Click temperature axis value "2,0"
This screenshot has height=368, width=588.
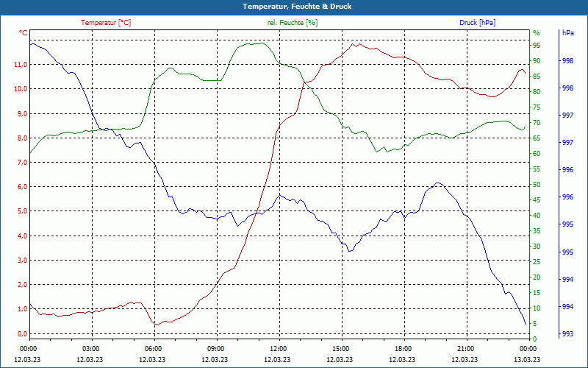tap(22, 285)
